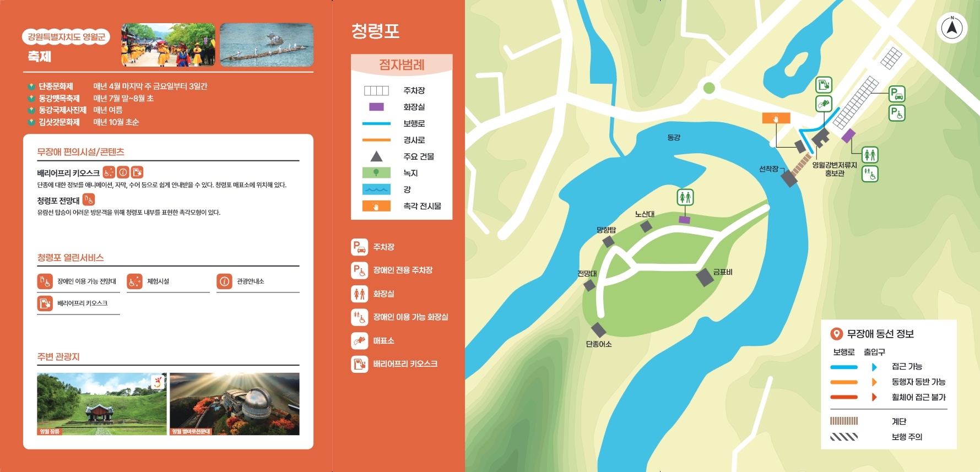Click the 청령포 title in the middle panel

pos(376,30)
